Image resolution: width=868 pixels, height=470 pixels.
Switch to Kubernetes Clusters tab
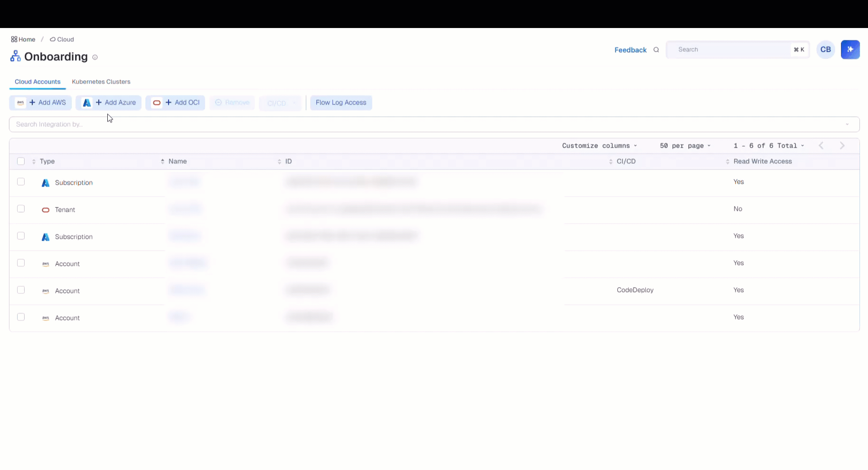(x=101, y=82)
